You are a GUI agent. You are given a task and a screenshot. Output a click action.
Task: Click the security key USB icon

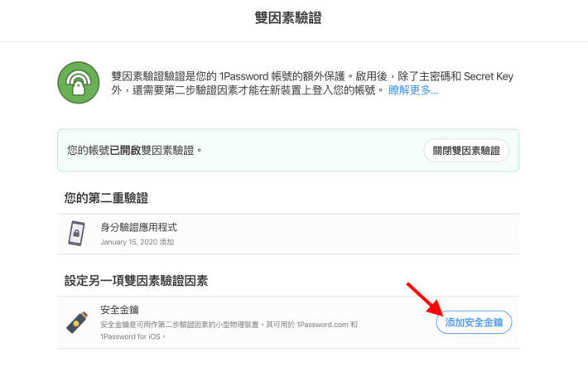coord(77,322)
